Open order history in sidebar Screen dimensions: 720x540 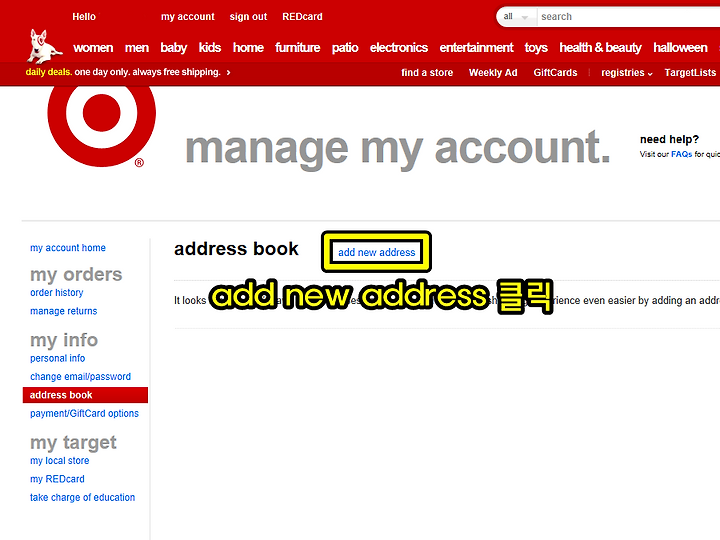coord(56,292)
